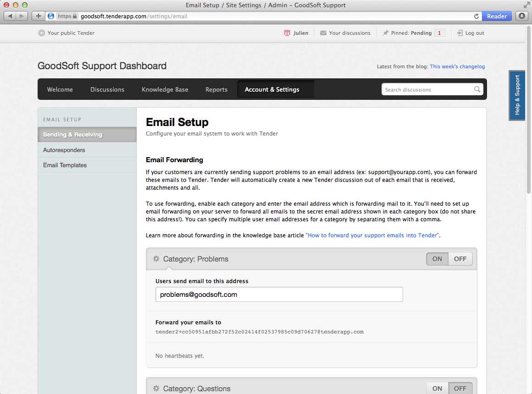
Task: Turn OFF forwarding for Questions category
Action: pos(460,388)
